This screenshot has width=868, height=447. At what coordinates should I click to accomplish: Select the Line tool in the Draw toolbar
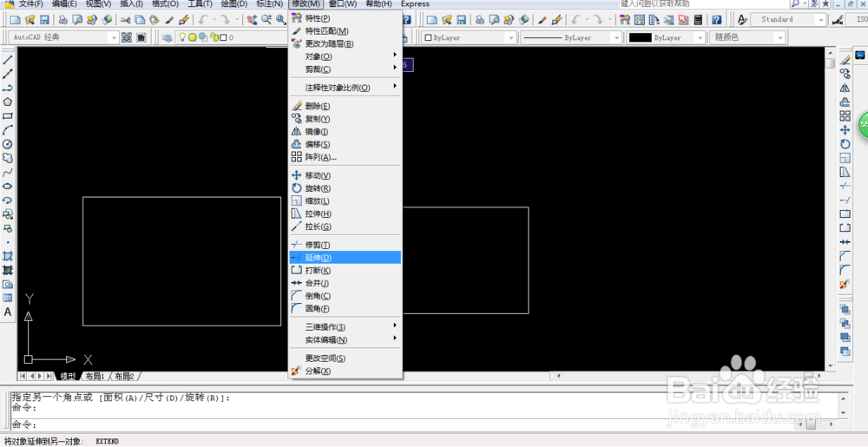[8, 60]
